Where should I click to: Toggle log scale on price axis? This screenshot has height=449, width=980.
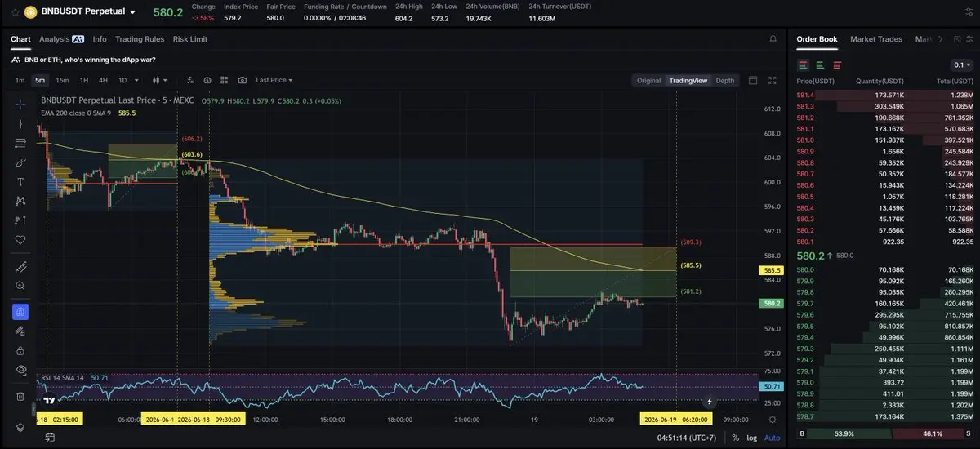(751, 438)
